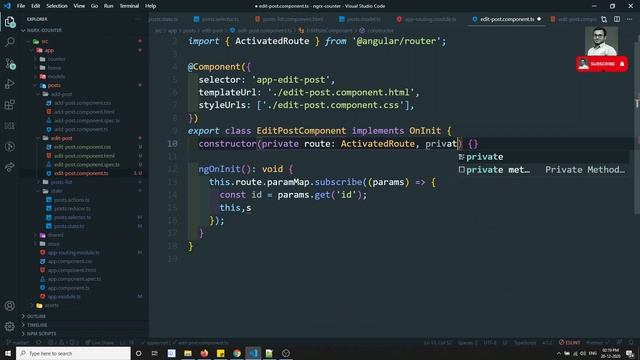This screenshot has height=360, width=640.
Task: Open the File menu
Action: point(21,6)
